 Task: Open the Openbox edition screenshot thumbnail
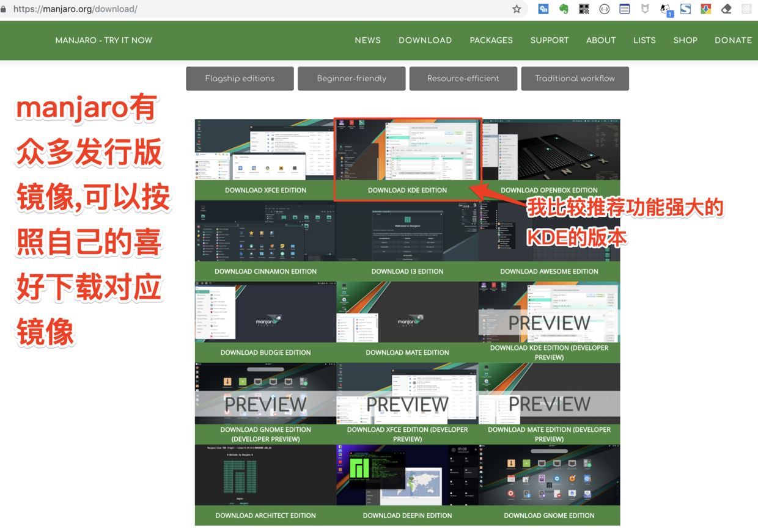tap(549, 150)
